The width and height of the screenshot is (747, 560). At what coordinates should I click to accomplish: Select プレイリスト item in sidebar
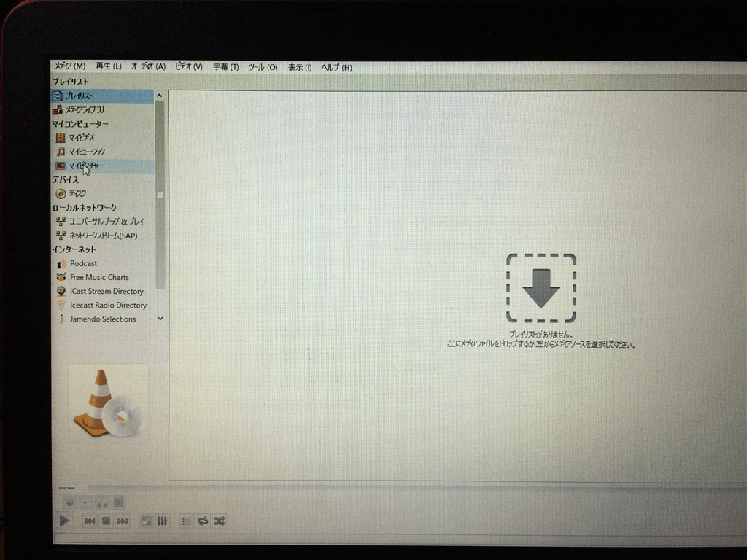102,96
